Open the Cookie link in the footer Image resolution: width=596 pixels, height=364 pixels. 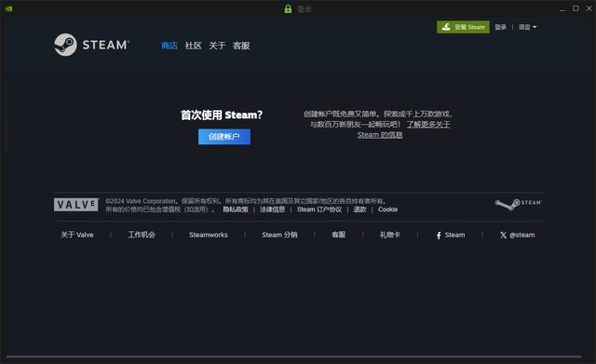coord(387,209)
